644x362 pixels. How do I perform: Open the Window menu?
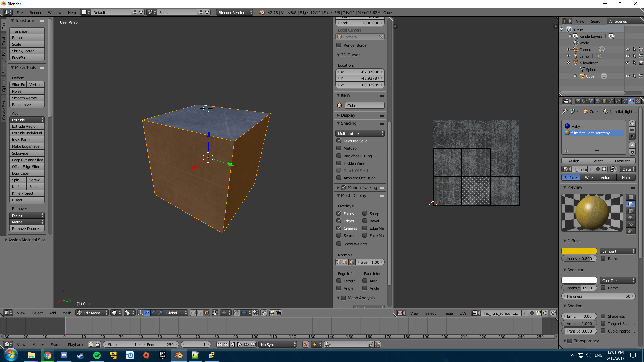[54, 13]
